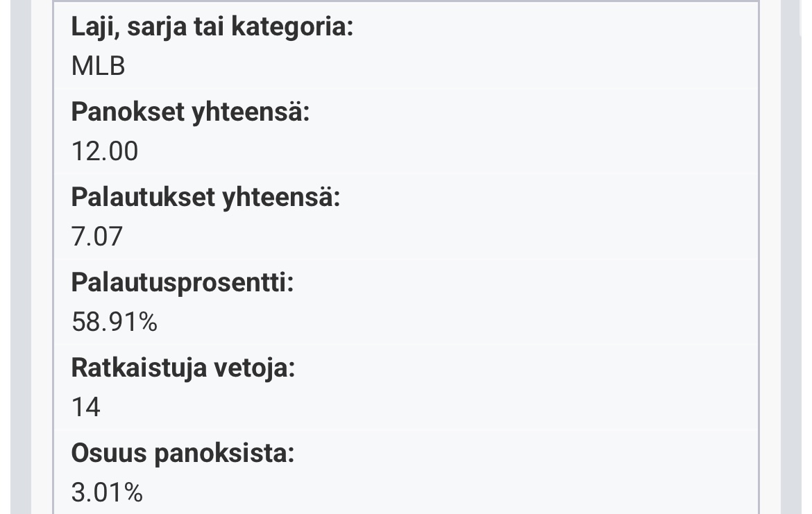Click the gray strip left of the card

coord(21,257)
